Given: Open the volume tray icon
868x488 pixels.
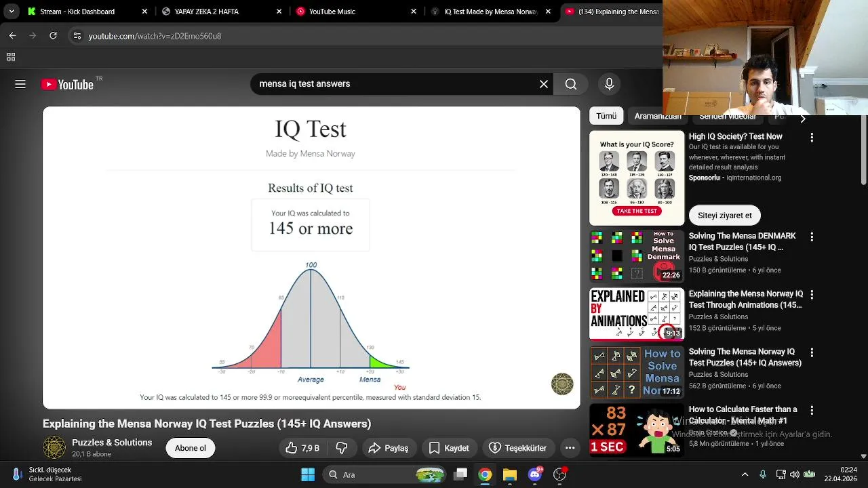Looking at the screenshot, I should tap(795, 474).
